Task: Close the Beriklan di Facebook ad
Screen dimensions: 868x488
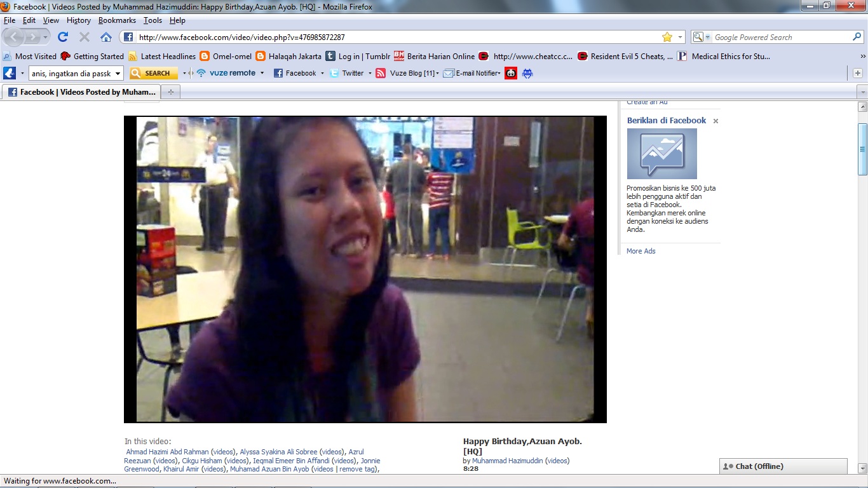Action: 715,121
